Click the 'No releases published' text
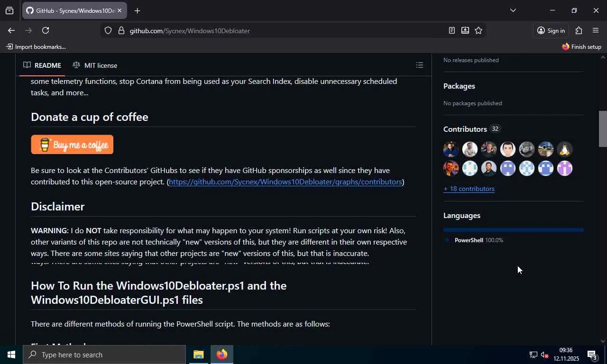The image size is (607, 364). point(471,60)
